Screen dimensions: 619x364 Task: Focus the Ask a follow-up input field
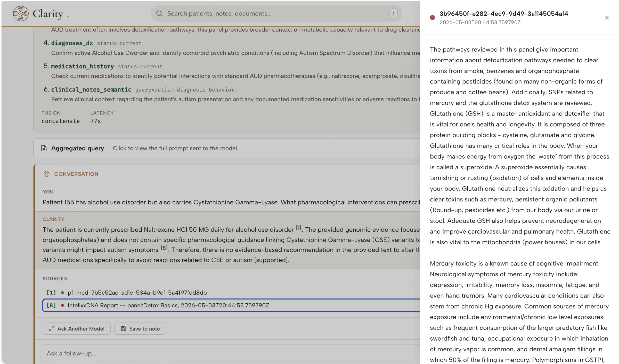point(230,353)
